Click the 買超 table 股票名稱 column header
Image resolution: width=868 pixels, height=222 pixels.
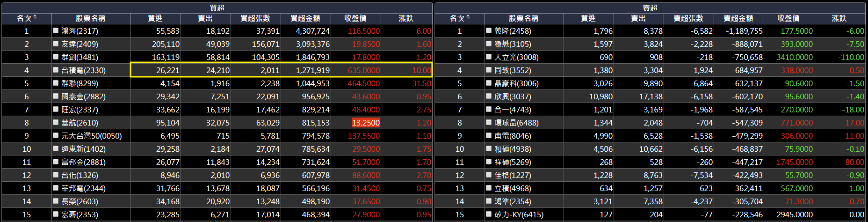click(x=91, y=18)
